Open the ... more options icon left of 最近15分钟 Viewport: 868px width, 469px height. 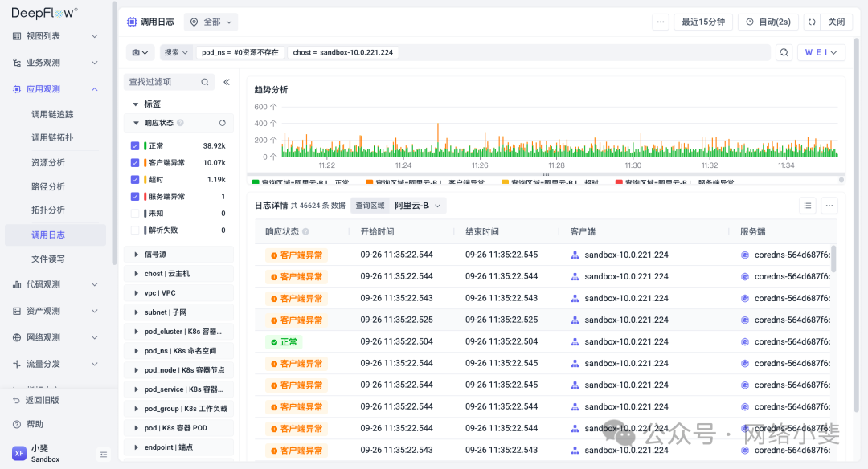(x=660, y=22)
